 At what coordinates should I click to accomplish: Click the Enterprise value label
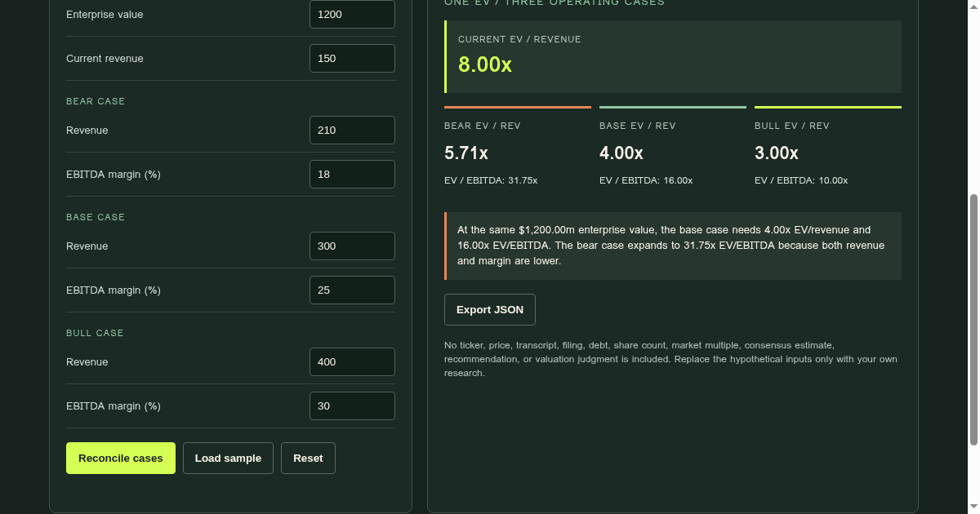pyautogui.click(x=105, y=15)
